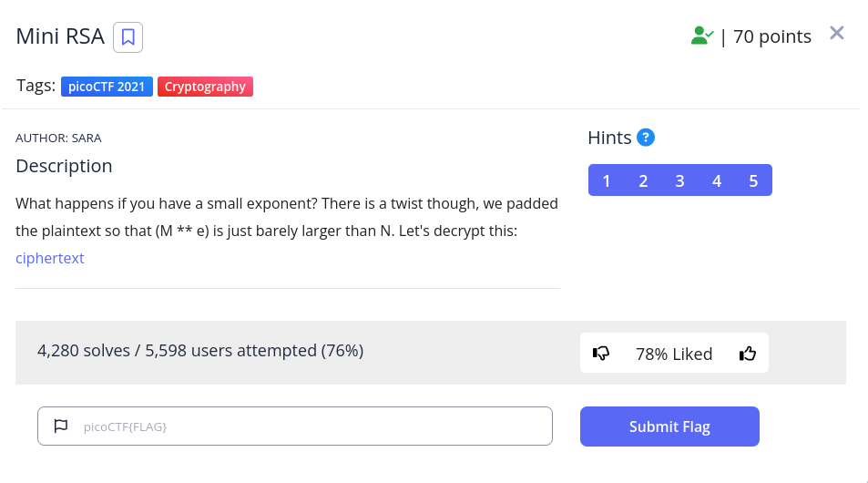868x483 pixels.
Task: Open hint number 4
Action: [717, 180]
